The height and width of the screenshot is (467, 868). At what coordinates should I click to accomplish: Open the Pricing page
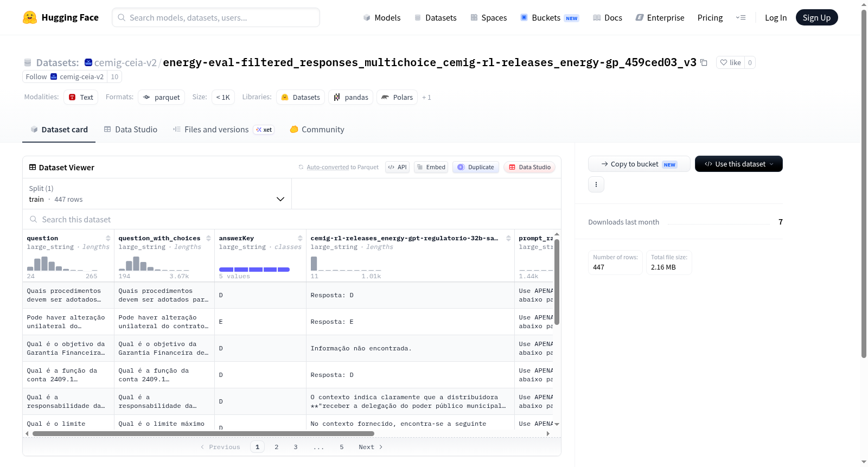point(710,17)
